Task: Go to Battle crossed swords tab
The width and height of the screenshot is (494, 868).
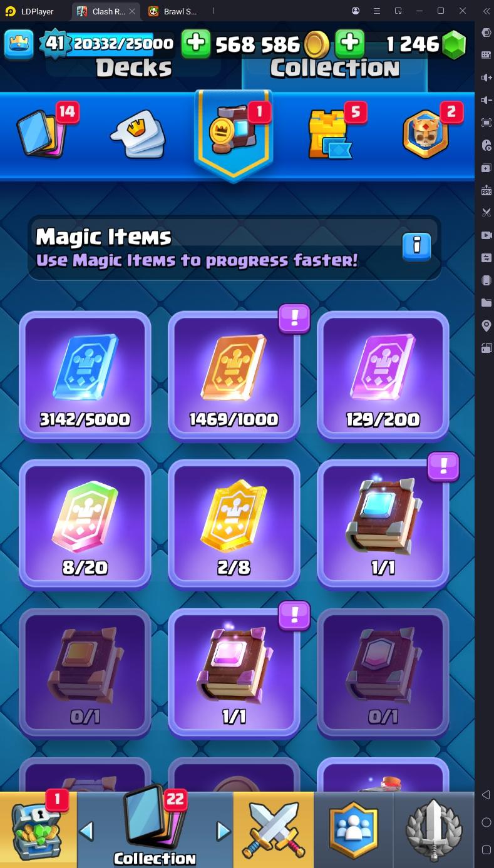Action: (x=273, y=829)
